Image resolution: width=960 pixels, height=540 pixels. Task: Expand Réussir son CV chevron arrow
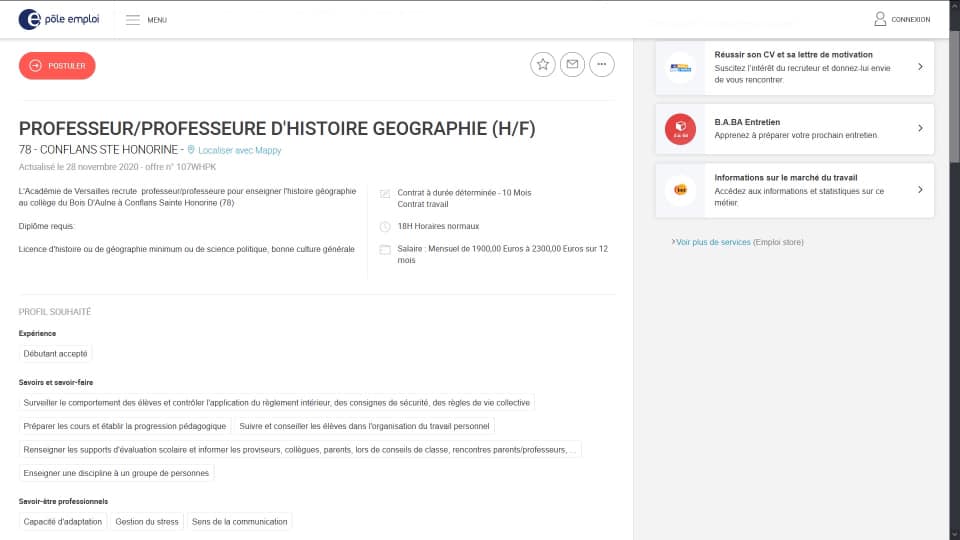[919, 67]
